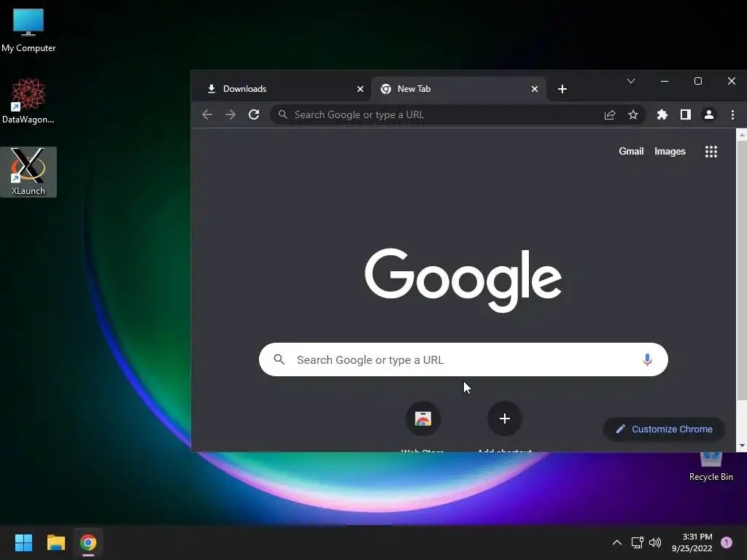The image size is (747, 560).
Task: Minimize the Chrome window
Action: point(665,81)
